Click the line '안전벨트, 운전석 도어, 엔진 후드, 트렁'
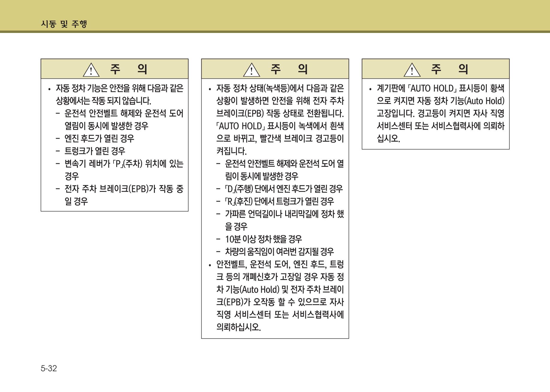 280,264
